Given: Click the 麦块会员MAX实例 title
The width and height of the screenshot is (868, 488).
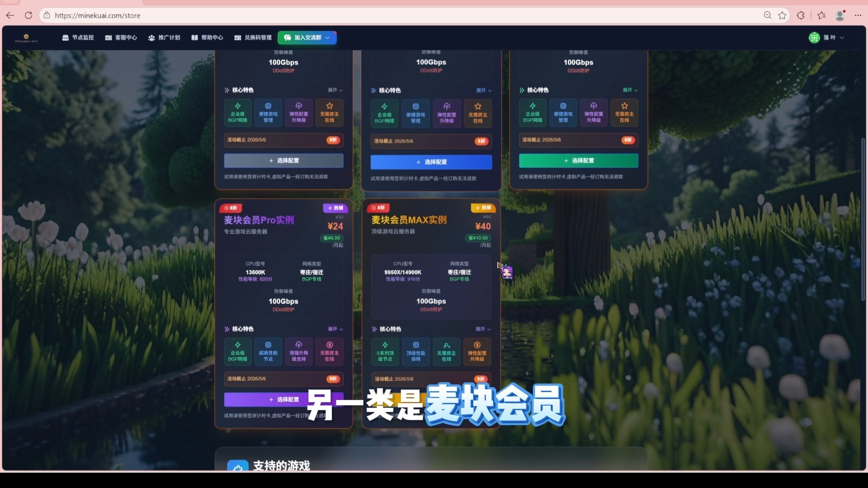Looking at the screenshot, I should pyautogui.click(x=409, y=220).
